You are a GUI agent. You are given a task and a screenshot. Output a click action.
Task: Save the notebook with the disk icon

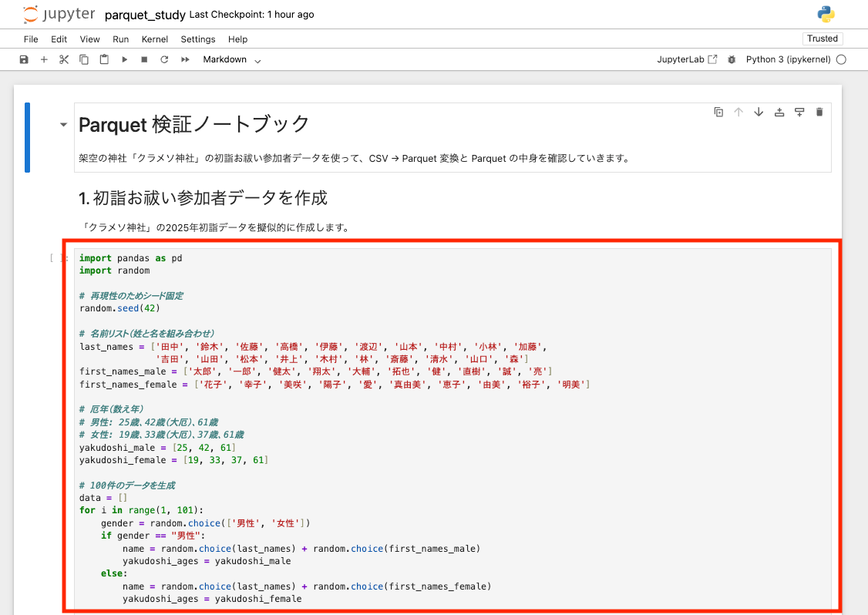click(x=24, y=59)
